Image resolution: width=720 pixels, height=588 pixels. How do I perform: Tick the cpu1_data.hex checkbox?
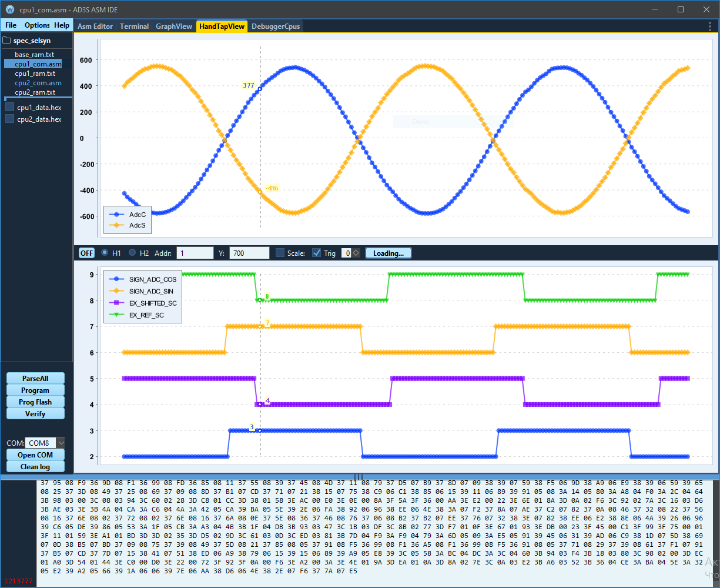(x=10, y=108)
